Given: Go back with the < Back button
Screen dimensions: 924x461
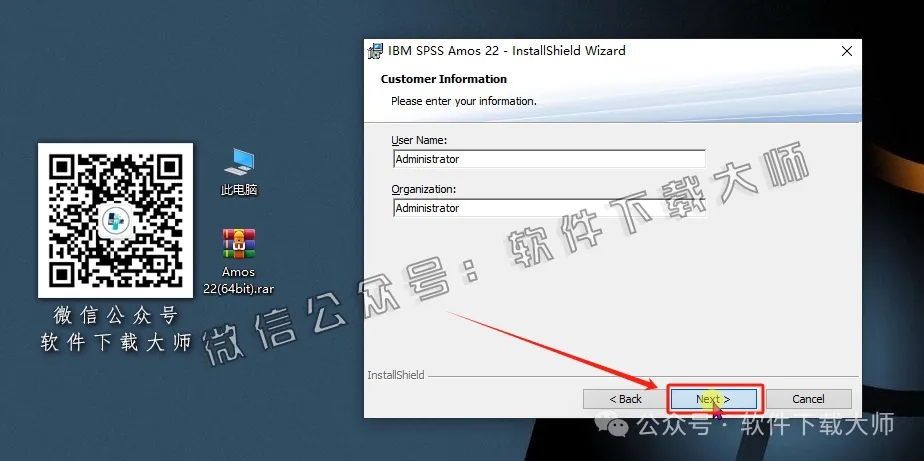Looking at the screenshot, I should (x=625, y=399).
